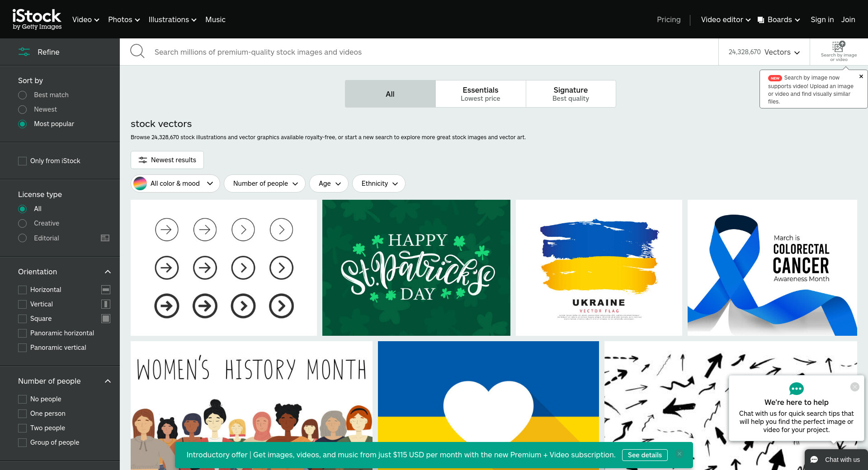Open the Happy St. Patrick's Day thumbnail
The image size is (868, 470).
(416, 268)
